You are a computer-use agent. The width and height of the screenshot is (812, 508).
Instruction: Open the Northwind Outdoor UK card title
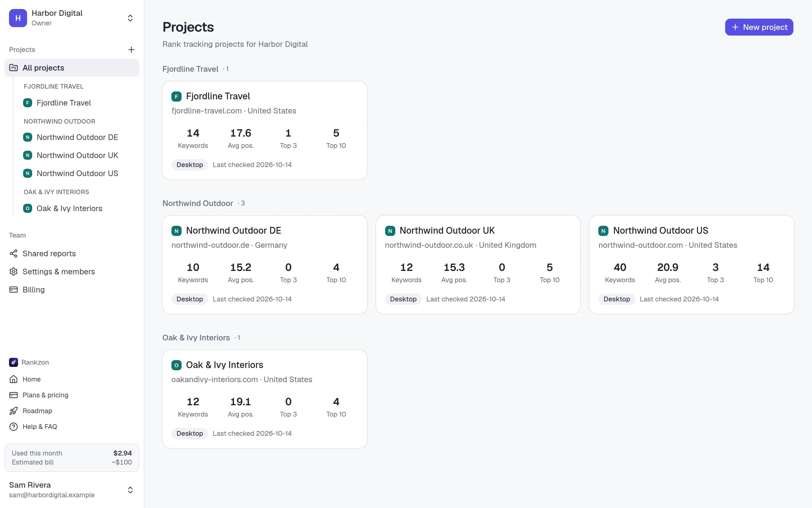(447, 231)
